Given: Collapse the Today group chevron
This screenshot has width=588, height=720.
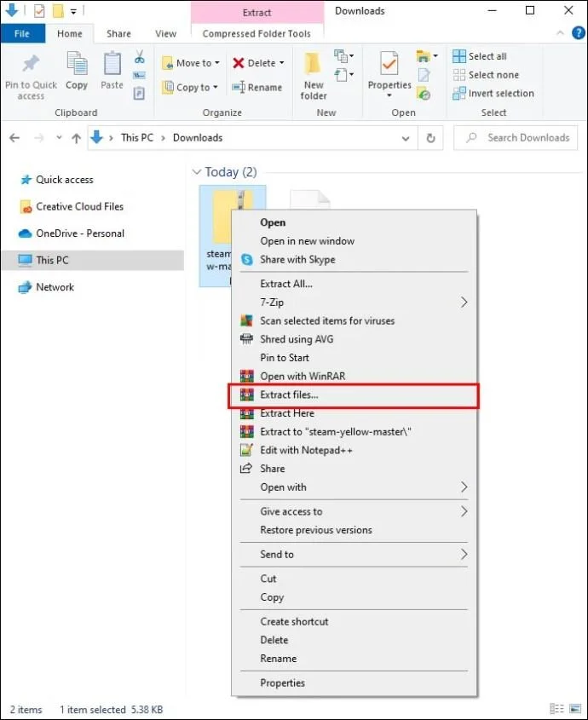Looking at the screenshot, I should coord(197,172).
